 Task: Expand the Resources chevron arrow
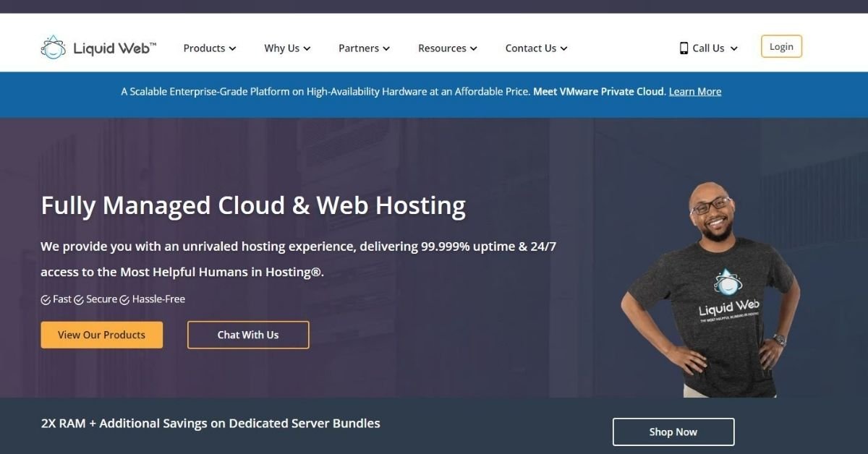(x=474, y=49)
